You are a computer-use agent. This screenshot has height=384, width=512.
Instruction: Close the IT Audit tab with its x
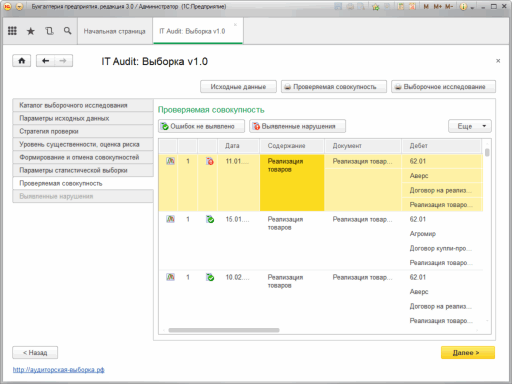pyautogui.click(x=235, y=25)
